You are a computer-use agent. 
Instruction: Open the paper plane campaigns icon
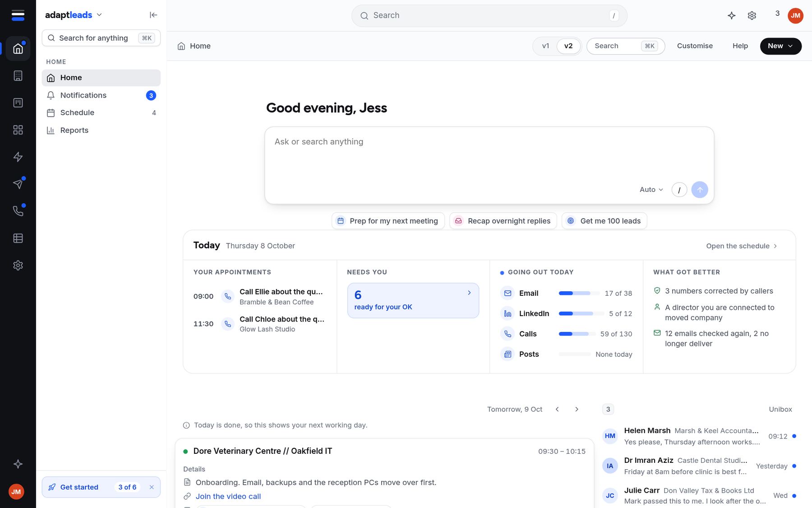click(x=18, y=184)
